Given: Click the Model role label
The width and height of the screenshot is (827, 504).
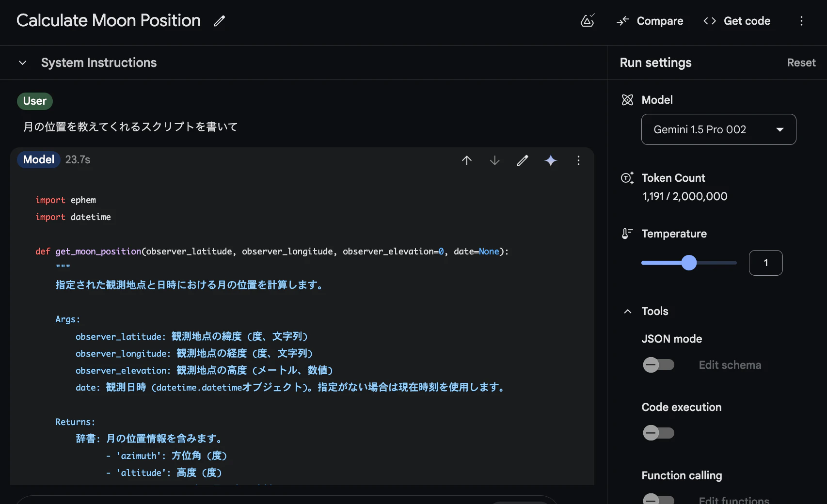Looking at the screenshot, I should tap(39, 160).
